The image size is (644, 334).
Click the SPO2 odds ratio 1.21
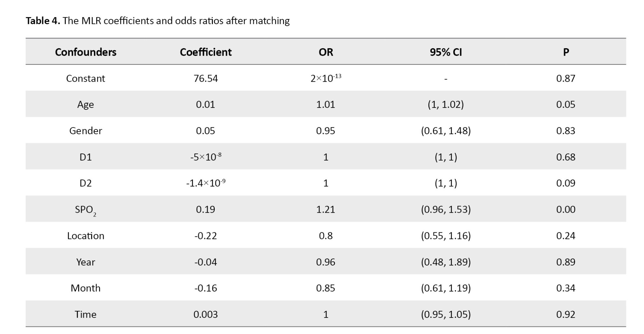click(x=326, y=209)
